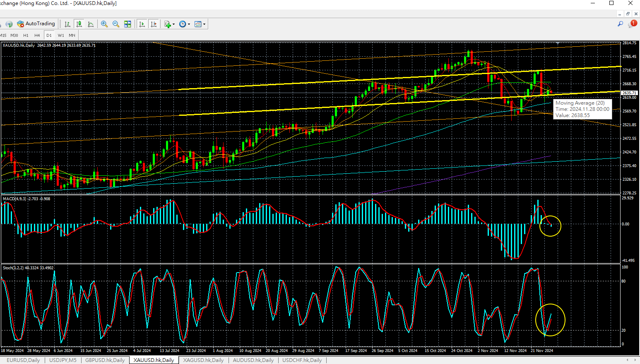Select the H4 timeframe button
Screen dimensions: 640x364
point(37,35)
